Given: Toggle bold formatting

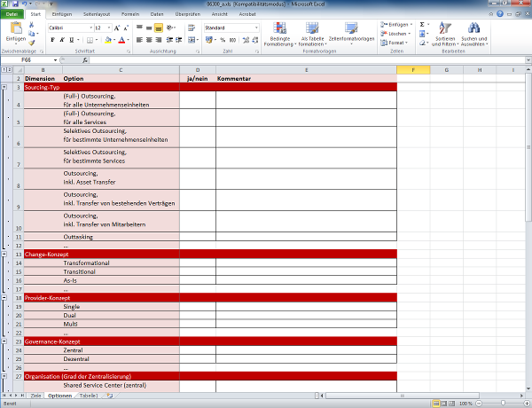Looking at the screenshot, I should [x=51, y=41].
